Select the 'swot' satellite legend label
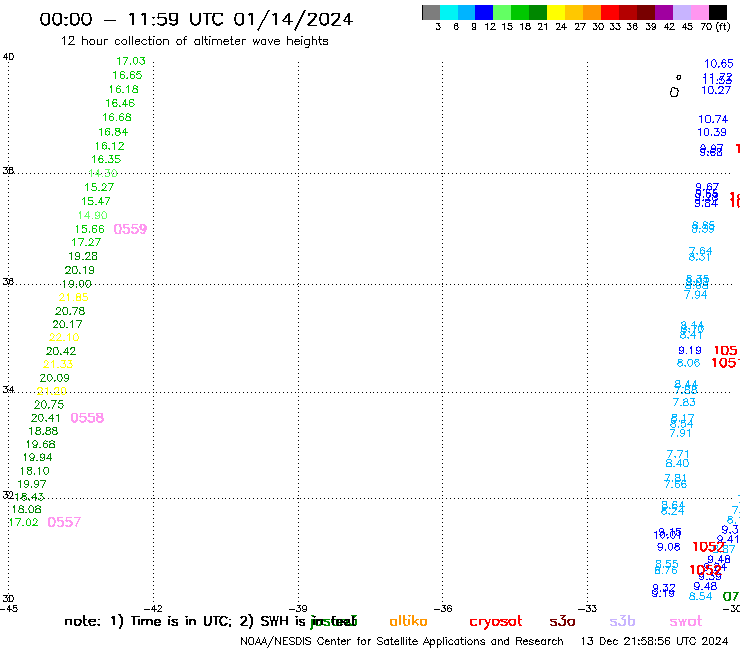This screenshot has height=650, width=740. pos(686,621)
